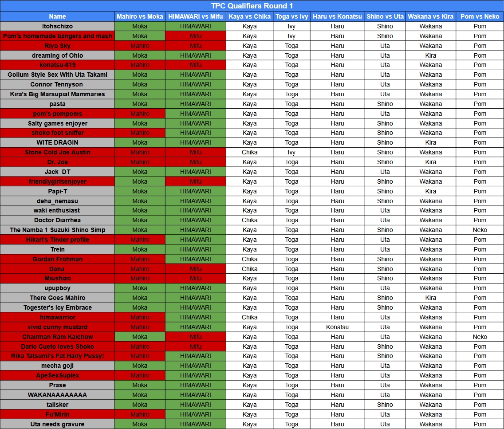The width and height of the screenshot is (504, 429).
Task: Click the TPC Qualifiers Round 1 title
Action: pyautogui.click(x=252, y=6)
